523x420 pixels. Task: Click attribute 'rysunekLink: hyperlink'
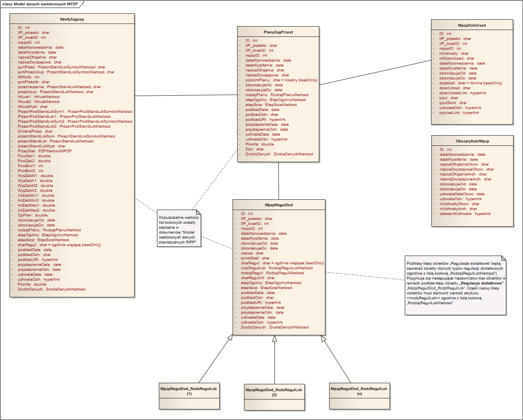tap(459, 113)
